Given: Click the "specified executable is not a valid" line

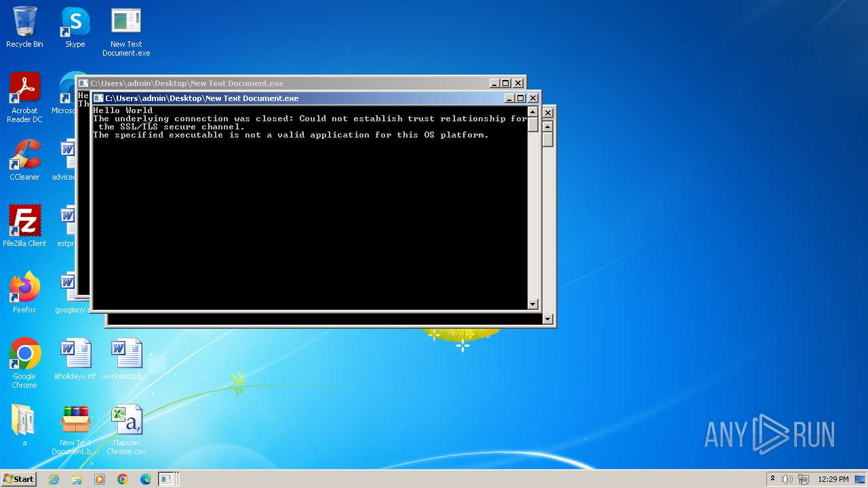Looking at the screenshot, I should point(291,135).
